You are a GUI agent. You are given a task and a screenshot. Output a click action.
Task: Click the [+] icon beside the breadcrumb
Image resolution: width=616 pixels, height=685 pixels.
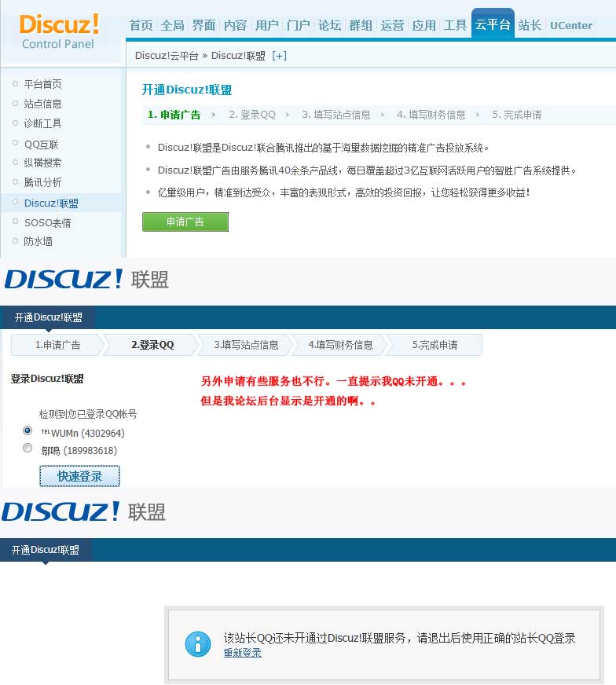click(x=279, y=56)
